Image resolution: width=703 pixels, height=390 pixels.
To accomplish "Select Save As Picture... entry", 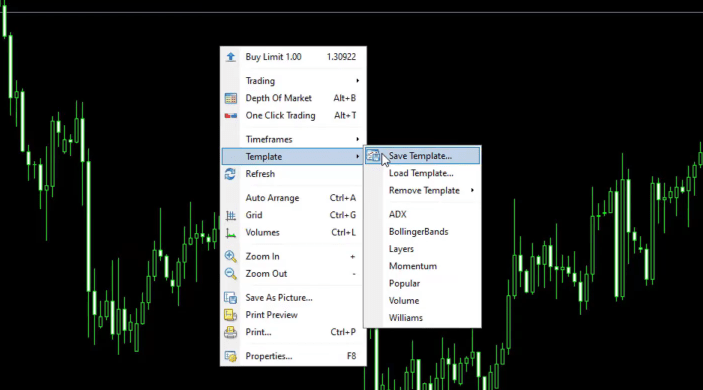I will pyautogui.click(x=293, y=298).
